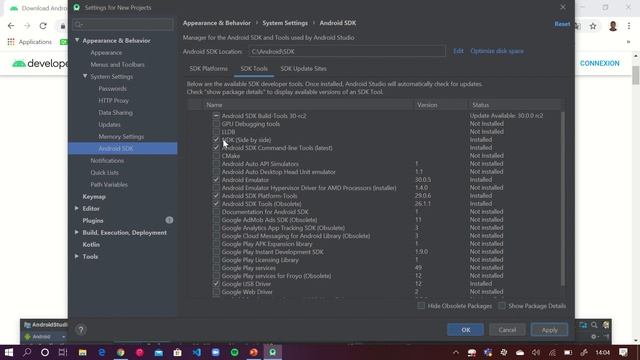Enable Show Package Details
This screenshot has height=360, width=640.
coord(502,306)
